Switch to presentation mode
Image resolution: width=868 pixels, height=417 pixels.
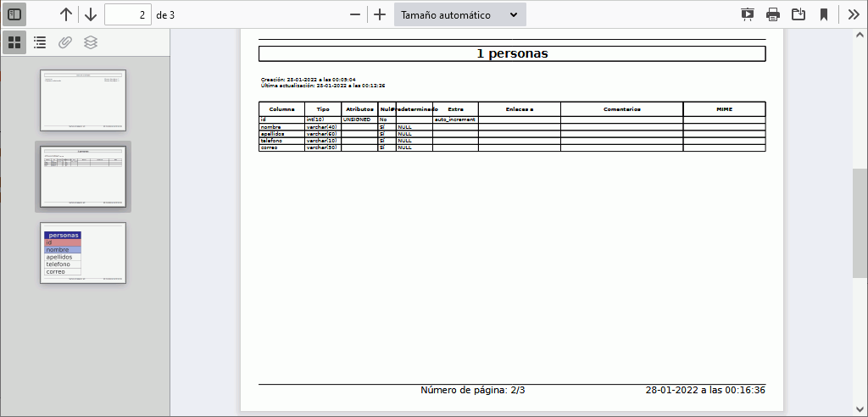[748, 15]
